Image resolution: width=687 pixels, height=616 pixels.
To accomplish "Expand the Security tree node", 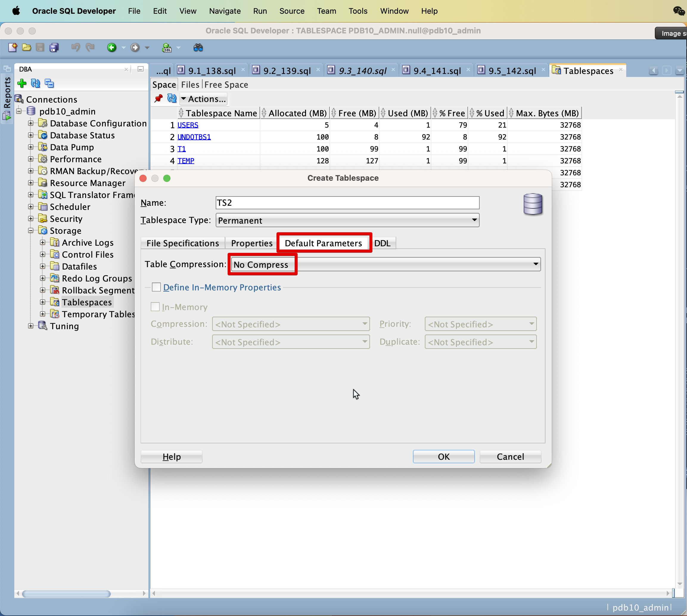I will (x=31, y=219).
